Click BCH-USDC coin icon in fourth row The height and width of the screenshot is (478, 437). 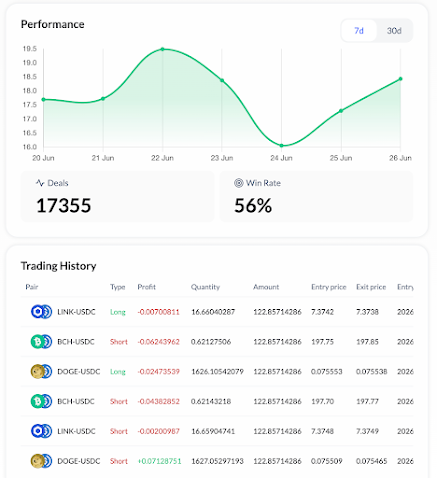click(x=41, y=401)
